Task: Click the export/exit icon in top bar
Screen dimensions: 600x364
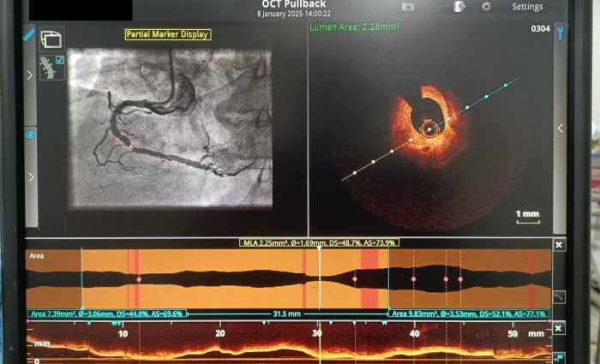Action: (x=459, y=7)
